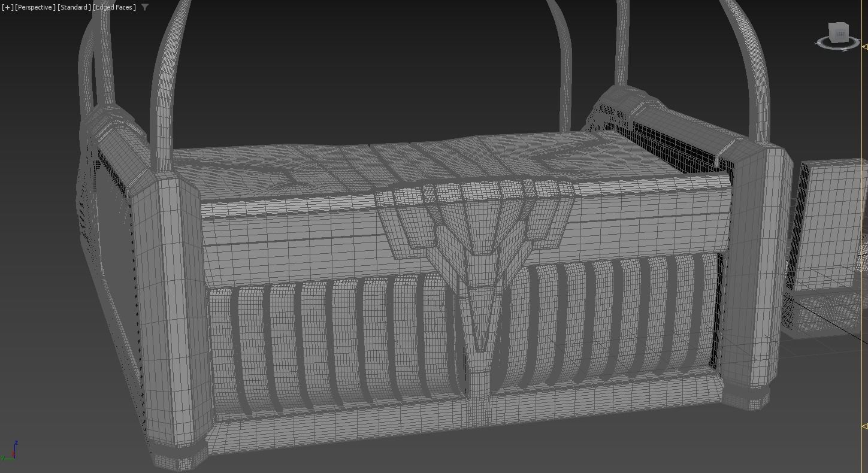Open the Standard shading quality menu
This screenshot has height=473, width=868.
tap(74, 7)
